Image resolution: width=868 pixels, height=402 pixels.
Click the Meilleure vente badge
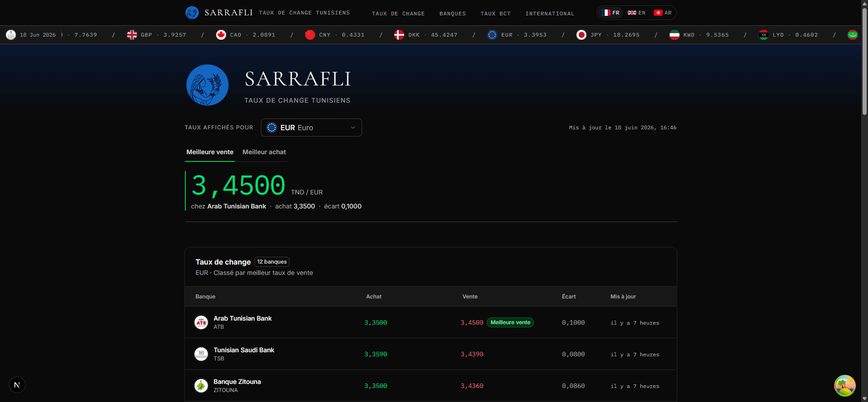[510, 322]
